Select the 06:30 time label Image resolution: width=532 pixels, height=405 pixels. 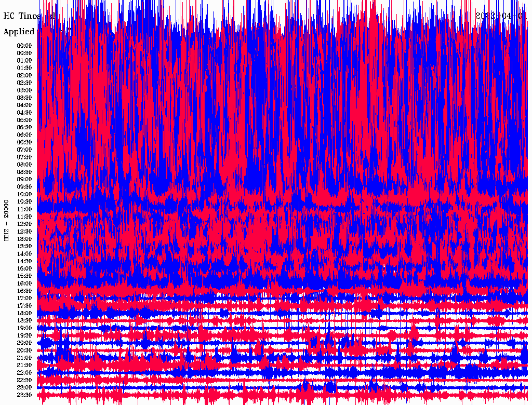(x=24, y=142)
